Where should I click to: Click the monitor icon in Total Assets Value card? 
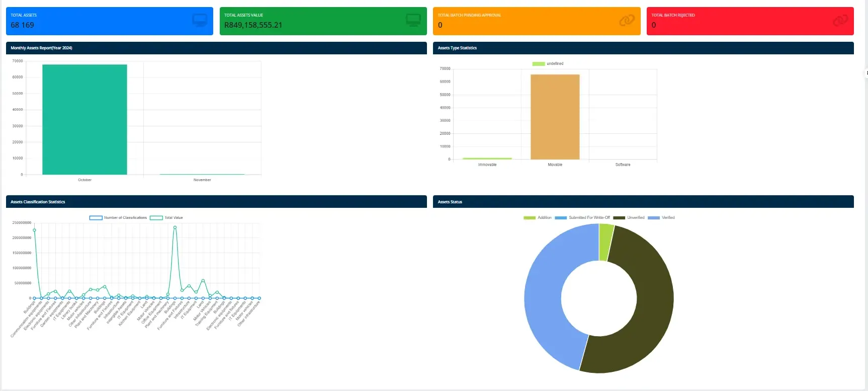pyautogui.click(x=413, y=21)
